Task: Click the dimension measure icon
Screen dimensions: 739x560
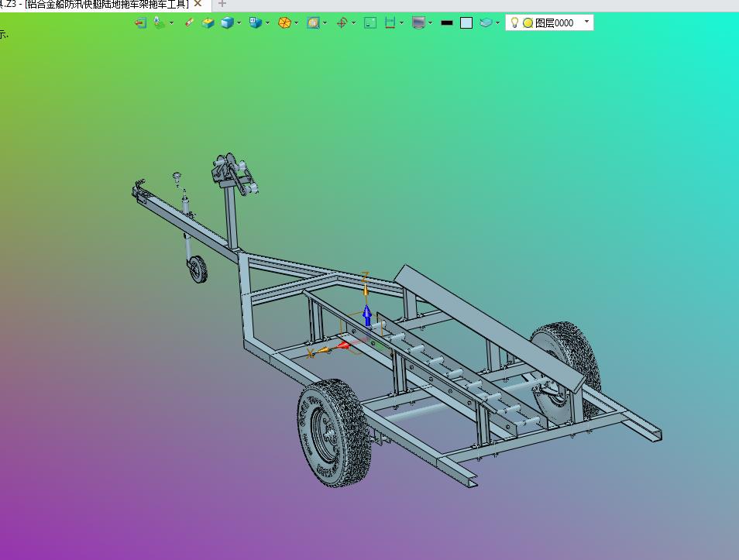Action: tap(390, 22)
